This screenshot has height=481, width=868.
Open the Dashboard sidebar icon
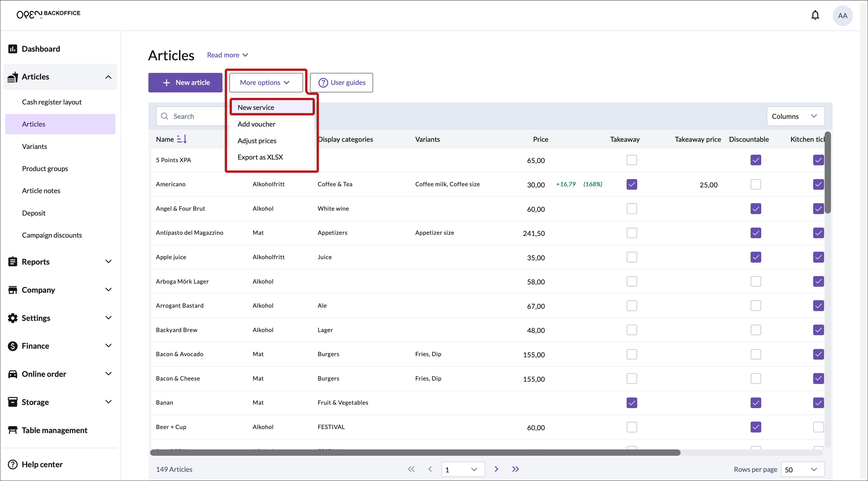(x=12, y=49)
